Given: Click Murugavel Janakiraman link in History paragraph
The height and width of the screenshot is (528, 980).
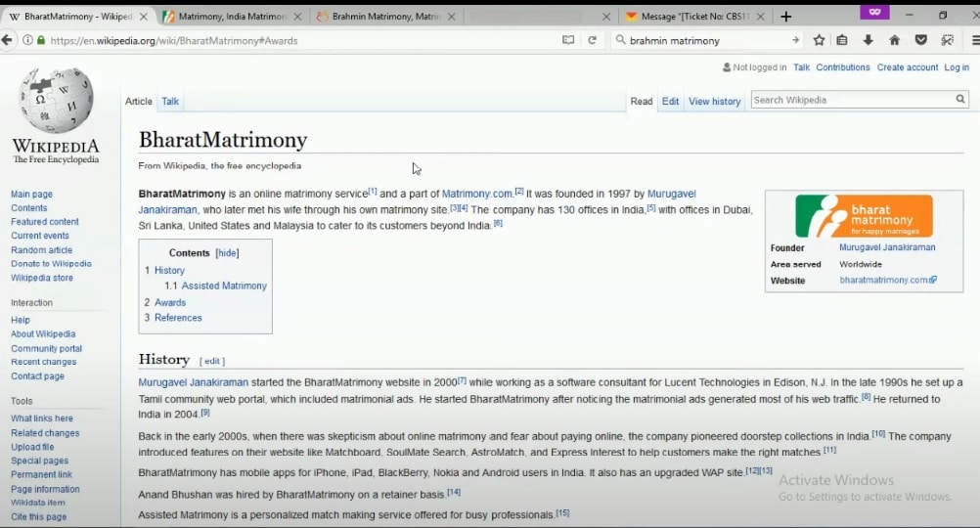Looking at the screenshot, I should pos(193,382).
